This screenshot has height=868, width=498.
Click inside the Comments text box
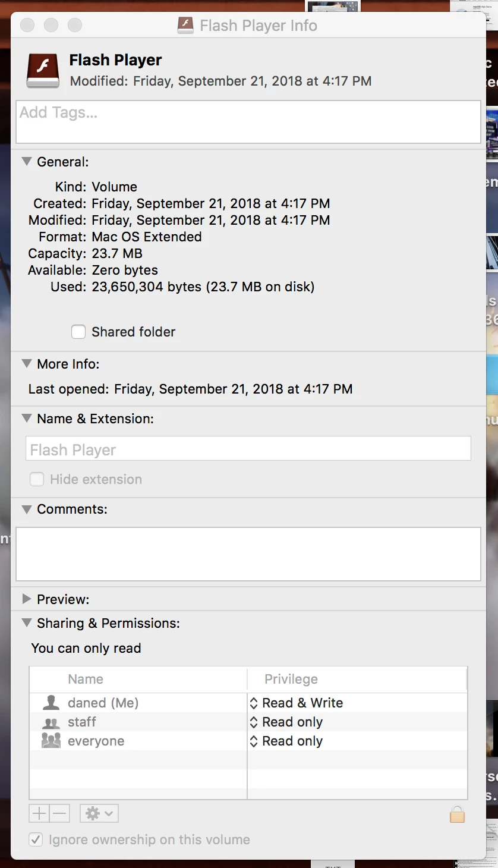(248, 554)
